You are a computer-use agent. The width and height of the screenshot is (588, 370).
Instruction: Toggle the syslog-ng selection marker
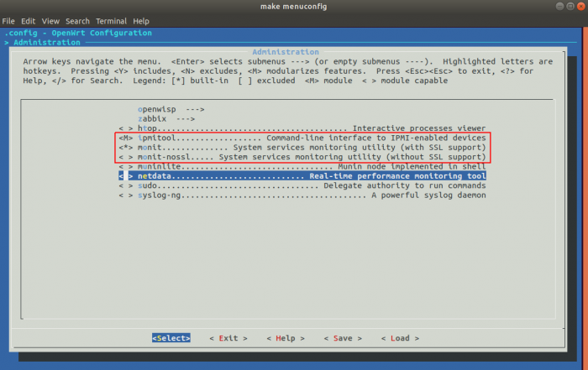pos(125,195)
